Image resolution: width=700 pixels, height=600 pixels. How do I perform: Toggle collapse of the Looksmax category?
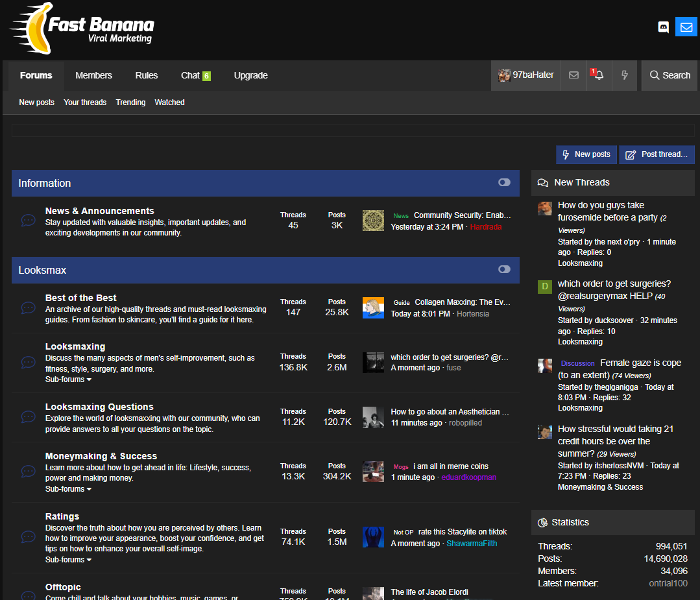pyautogui.click(x=504, y=269)
